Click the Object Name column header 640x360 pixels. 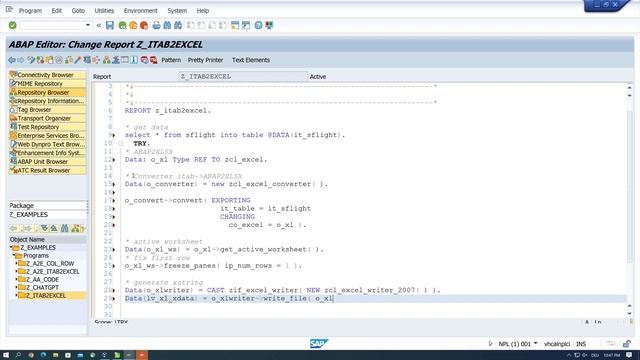click(47, 240)
